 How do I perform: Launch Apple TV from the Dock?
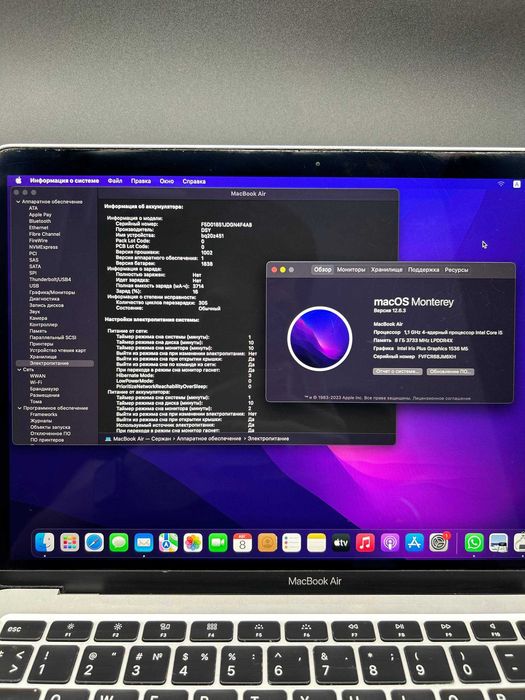[341, 542]
